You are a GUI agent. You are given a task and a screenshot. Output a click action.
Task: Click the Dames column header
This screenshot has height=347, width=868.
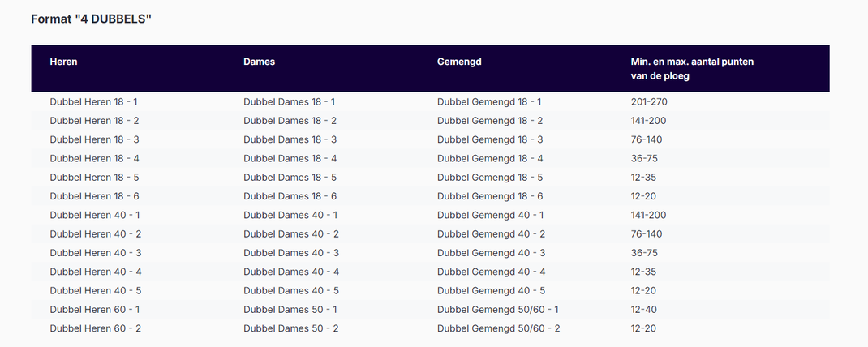coord(259,62)
